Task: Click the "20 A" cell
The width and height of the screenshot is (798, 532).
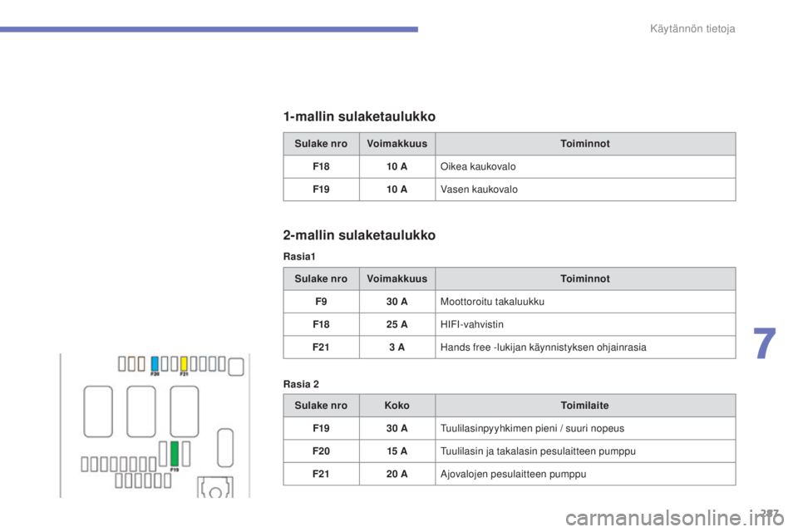Action: (397, 474)
